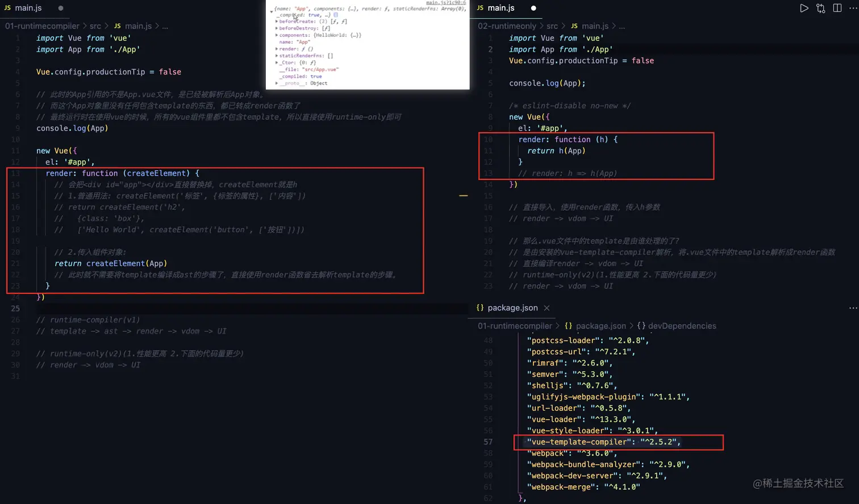Click "shelljs": "^0.7.6" line
This screenshot has height=504, width=859.
pyautogui.click(x=572, y=385)
